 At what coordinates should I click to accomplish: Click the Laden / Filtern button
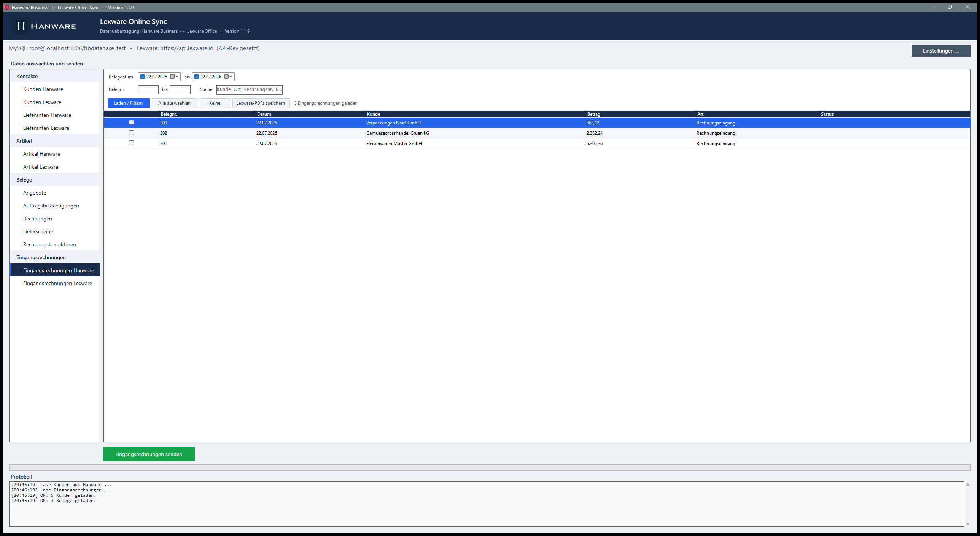[x=128, y=103]
